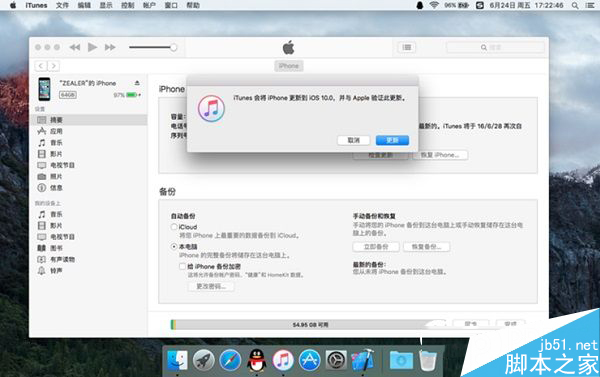Open the 帐户 menu
600x377 pixels.
[149, 5]
